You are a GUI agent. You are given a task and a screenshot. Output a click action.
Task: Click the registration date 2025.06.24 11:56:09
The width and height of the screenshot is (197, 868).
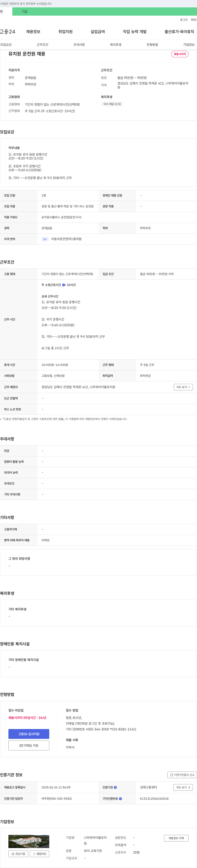click(56, 787)
